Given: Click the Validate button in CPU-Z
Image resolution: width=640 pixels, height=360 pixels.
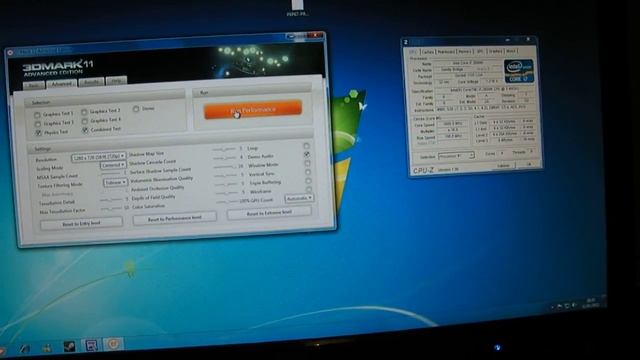Looking at the screenshot, I should (x=503, y=166).
